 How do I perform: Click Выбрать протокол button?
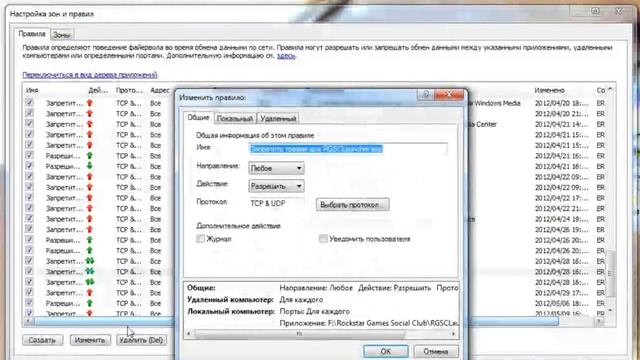353,204
